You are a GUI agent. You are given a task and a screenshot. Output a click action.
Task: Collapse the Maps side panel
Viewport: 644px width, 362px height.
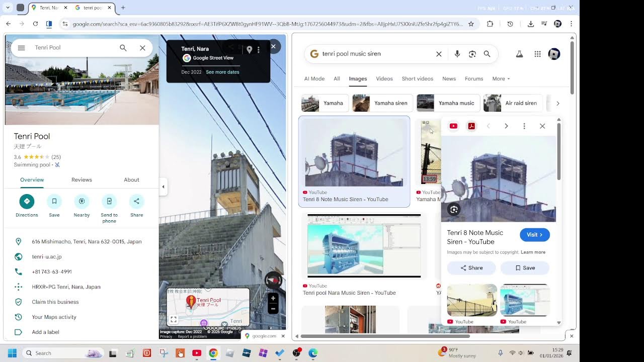point(163,187)
